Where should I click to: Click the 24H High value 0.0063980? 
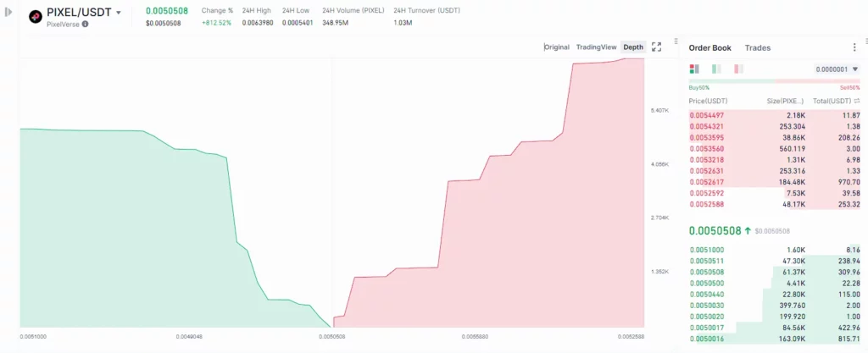click(258, 23)
